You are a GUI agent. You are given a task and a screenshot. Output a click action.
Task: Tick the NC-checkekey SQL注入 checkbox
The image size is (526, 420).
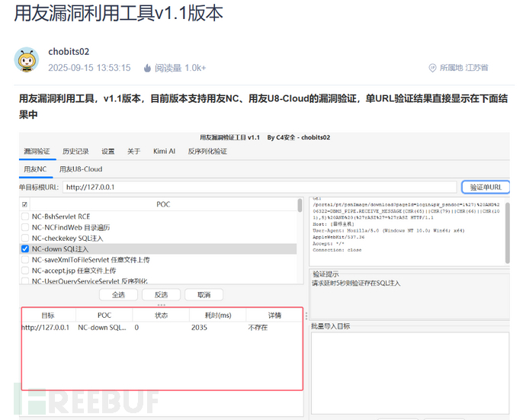click(25, 237)
